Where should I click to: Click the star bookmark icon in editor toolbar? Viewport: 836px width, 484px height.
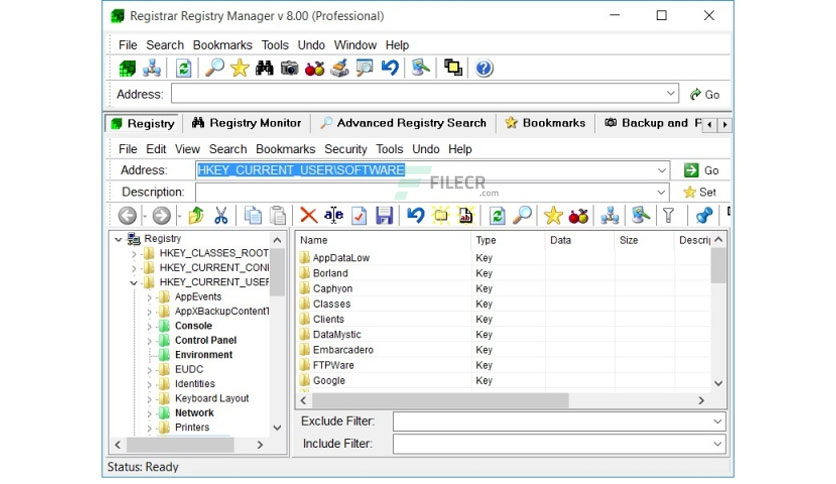[x=553, y=216]
